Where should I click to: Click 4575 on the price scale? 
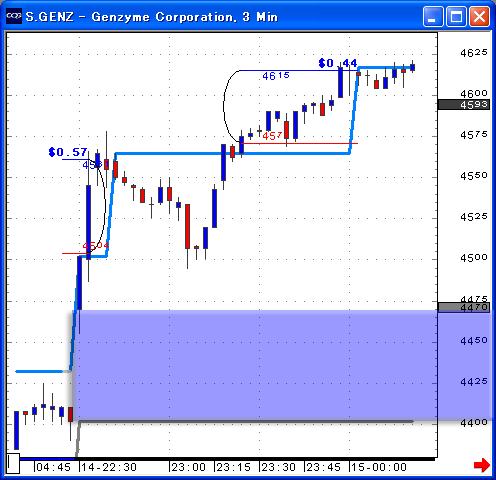pos(474,135)
